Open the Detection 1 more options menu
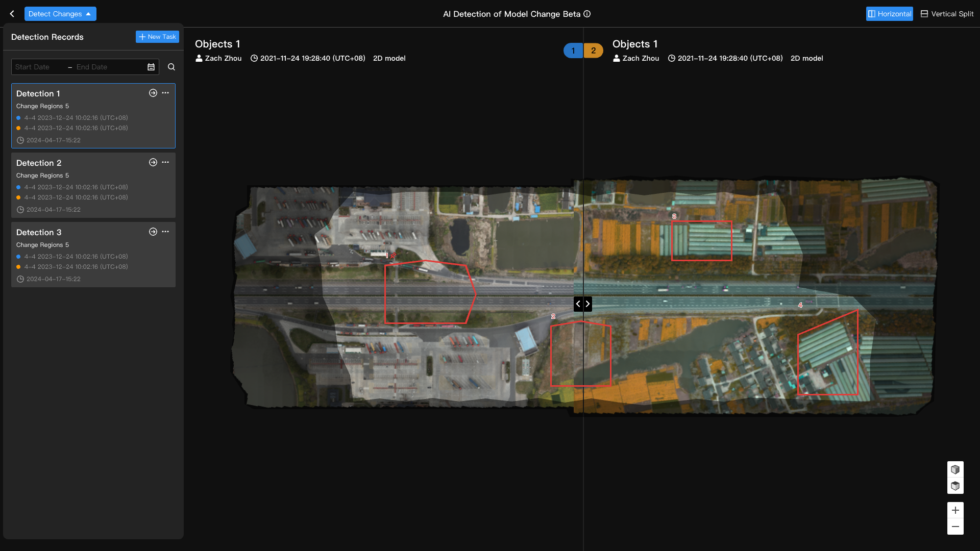Screen dimensions: 980x551 pos(165,93)
